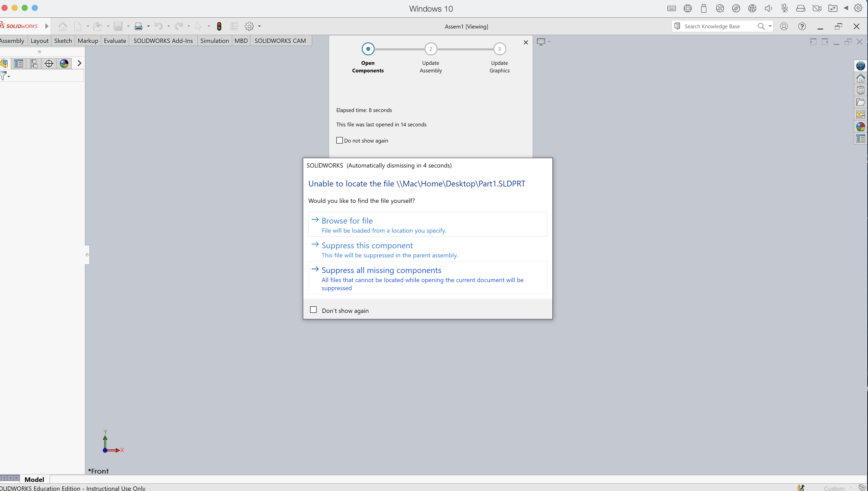Open the Print dropdown arrow
Viewport: 868px width, 491px height.
pos(148,26)
